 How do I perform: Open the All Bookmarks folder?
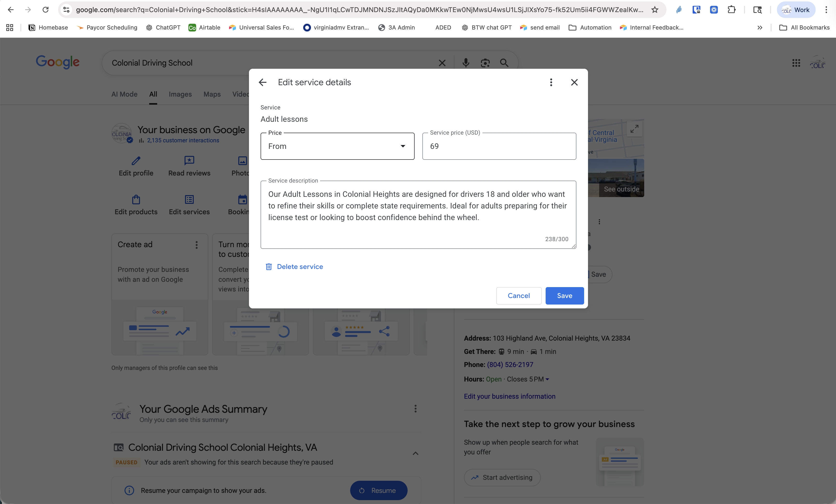(x=805, y=27)
